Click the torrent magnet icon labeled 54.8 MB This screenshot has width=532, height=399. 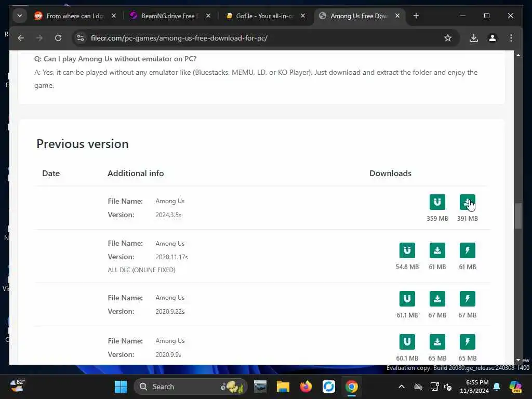click(x=407, y=250)
